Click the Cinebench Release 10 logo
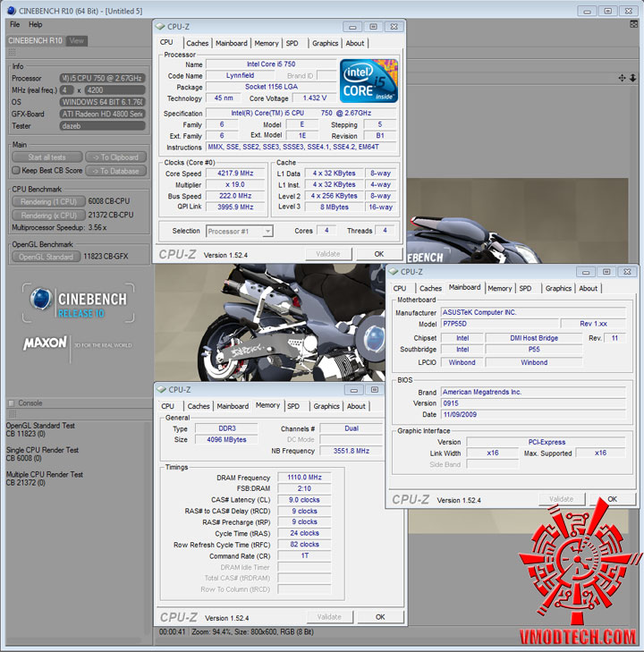644x652 pixels. (78, 303)
